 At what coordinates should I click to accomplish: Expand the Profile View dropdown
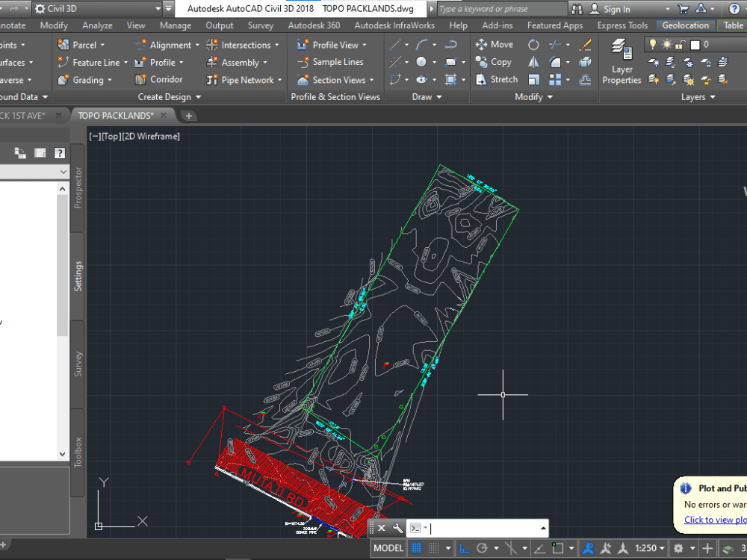click(x=365, y=45)
